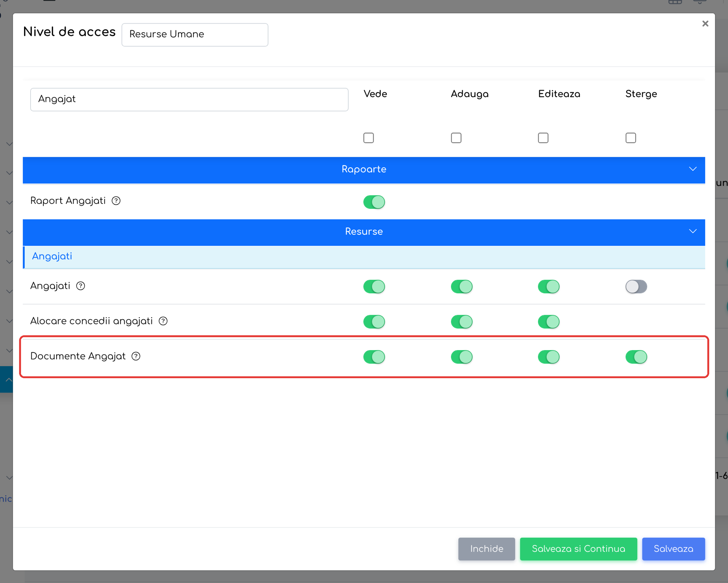
Task: Click help icon beside Angajati row
Action: click(80, 286)
